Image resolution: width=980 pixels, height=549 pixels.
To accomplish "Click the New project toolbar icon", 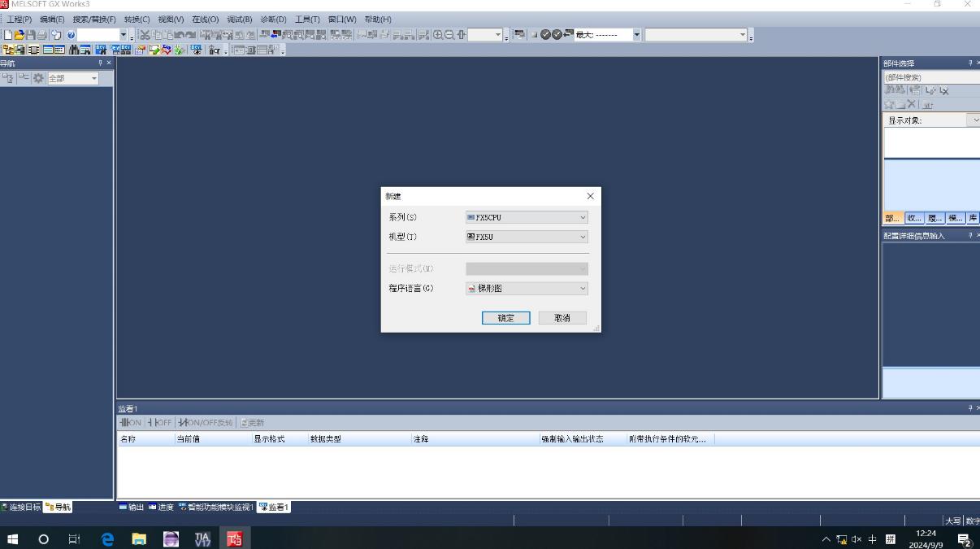I will point(7,35).
